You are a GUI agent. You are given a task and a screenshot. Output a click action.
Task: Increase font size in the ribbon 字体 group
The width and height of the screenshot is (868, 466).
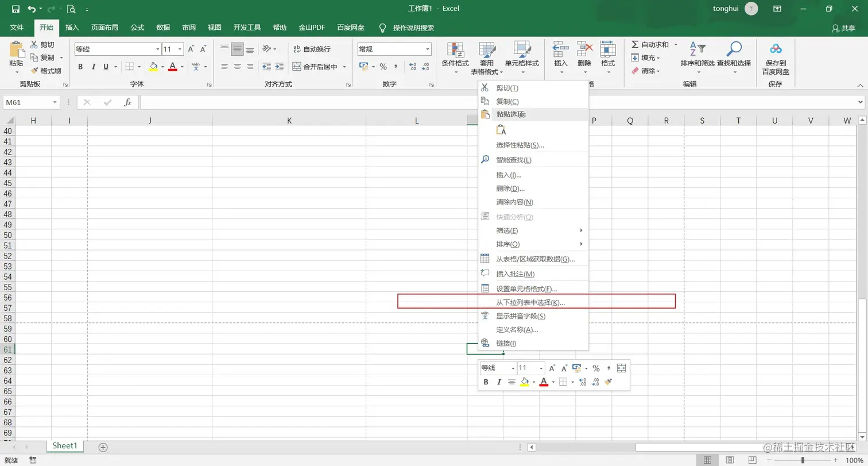(191, 49)
